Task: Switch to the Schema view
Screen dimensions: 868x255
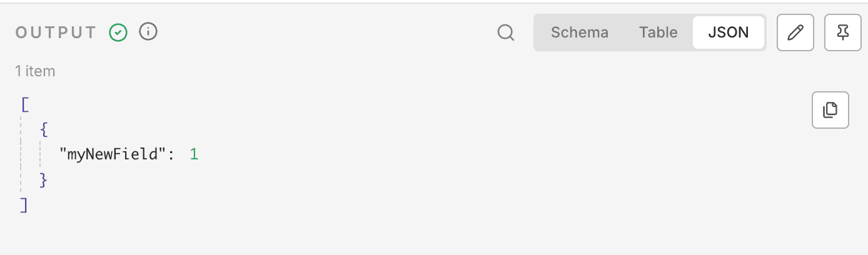Action: coord(579,32)
